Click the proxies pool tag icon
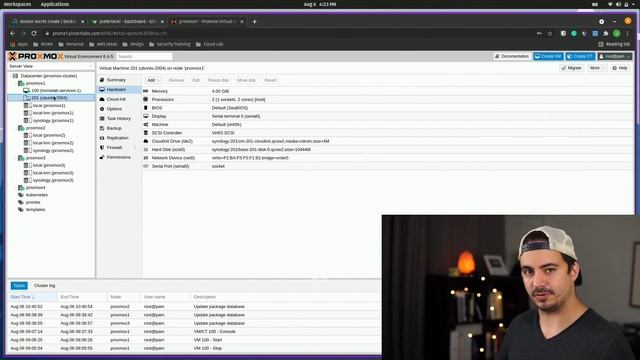 coord(21,202)
